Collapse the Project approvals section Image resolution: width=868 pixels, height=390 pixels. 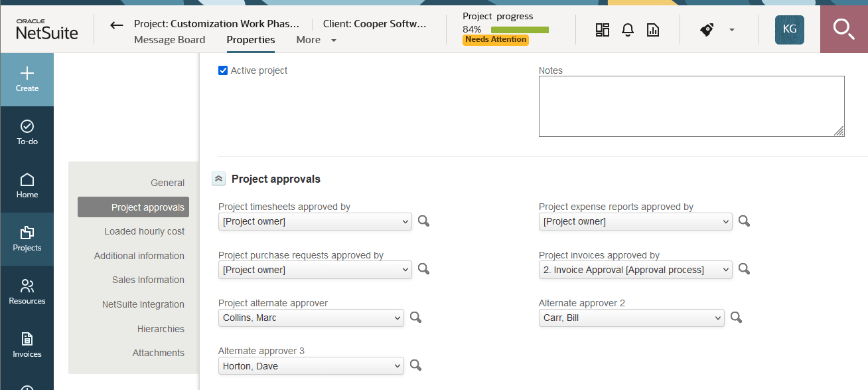tap(218, 179)
